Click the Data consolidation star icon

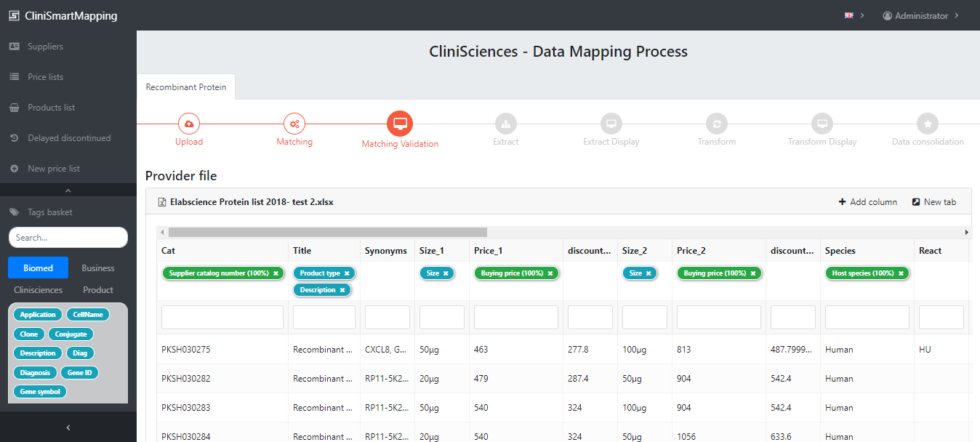[x=928, y=124]
